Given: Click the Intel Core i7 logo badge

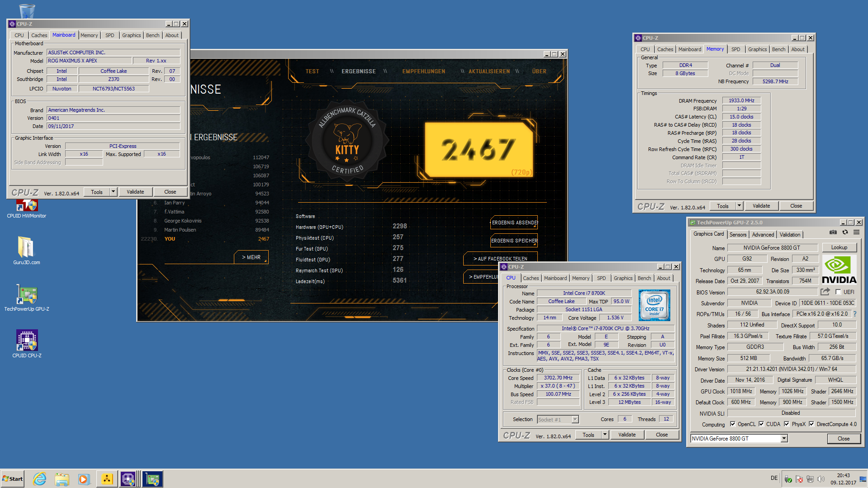Looking at the screenshot, I should click(654, 306).
